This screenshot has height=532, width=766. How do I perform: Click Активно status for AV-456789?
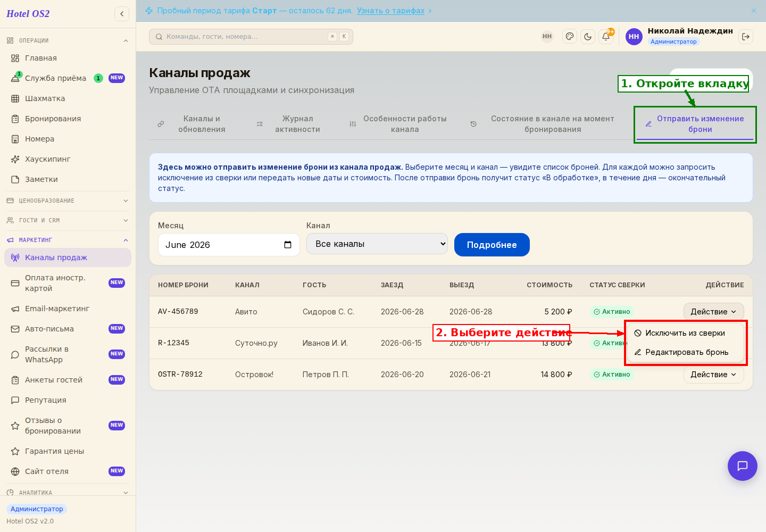(x=612, y=312)
